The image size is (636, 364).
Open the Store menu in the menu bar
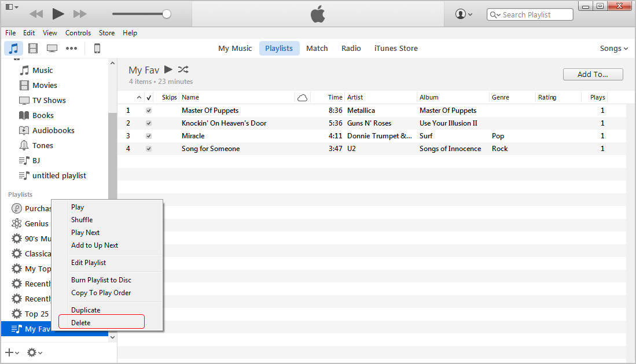[x=106, y=33]
